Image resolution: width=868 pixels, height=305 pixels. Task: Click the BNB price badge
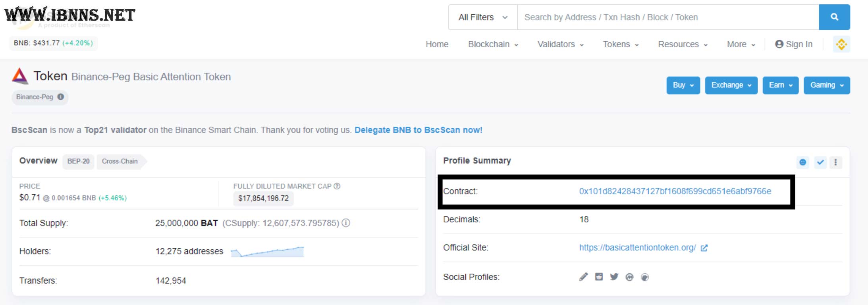pos(54,43)
